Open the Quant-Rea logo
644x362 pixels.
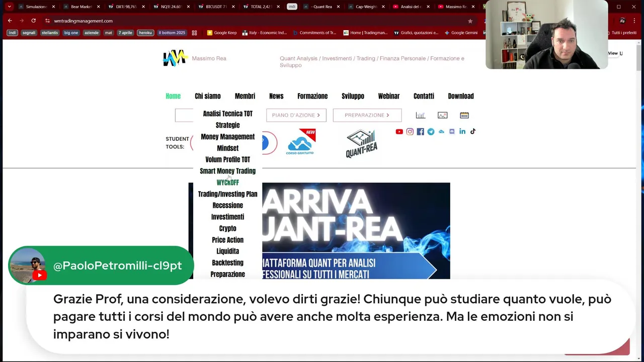point(361,144)
